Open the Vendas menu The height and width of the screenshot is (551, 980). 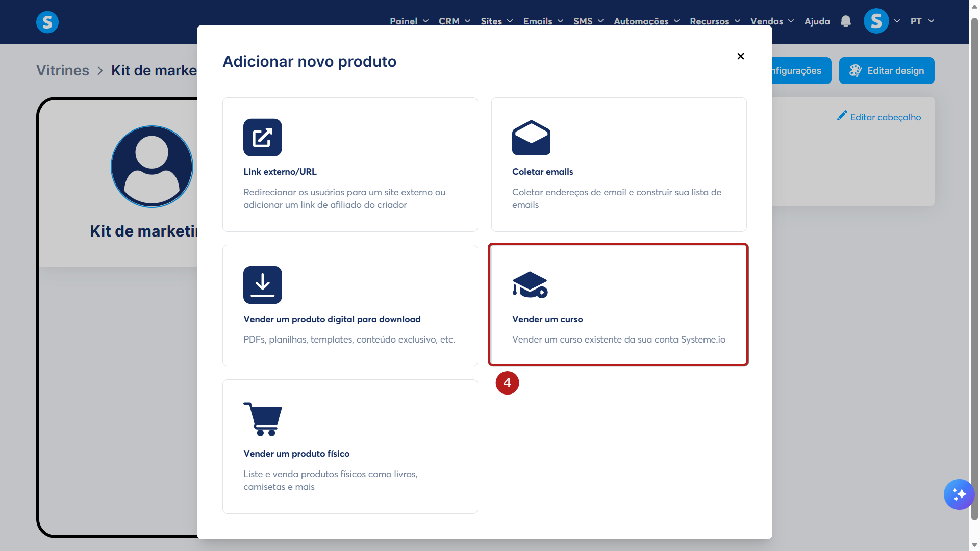[x=771, y=21]
